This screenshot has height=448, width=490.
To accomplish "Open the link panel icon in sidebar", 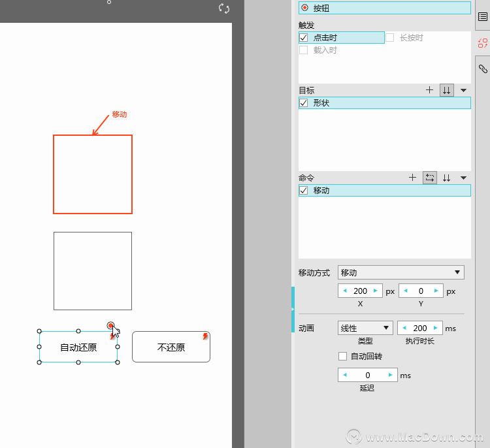I will pyautogui.click(x=483, y=69).
